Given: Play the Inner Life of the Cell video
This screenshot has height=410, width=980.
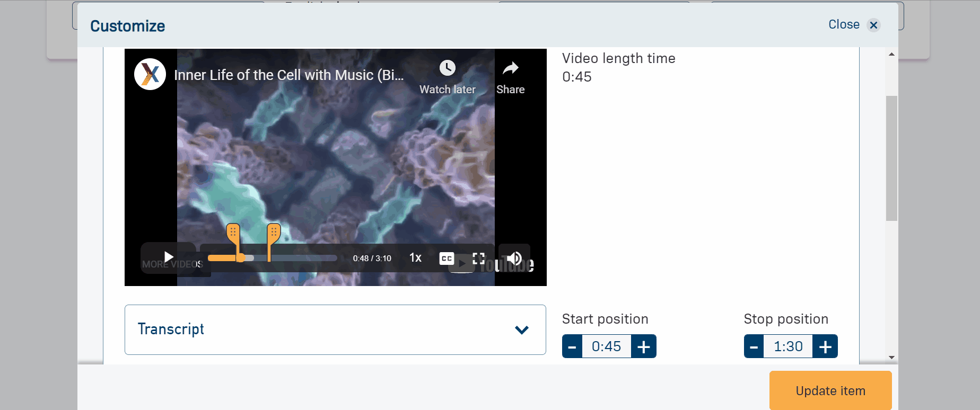Looking at the screenshot, I should [x=169, y=258].
